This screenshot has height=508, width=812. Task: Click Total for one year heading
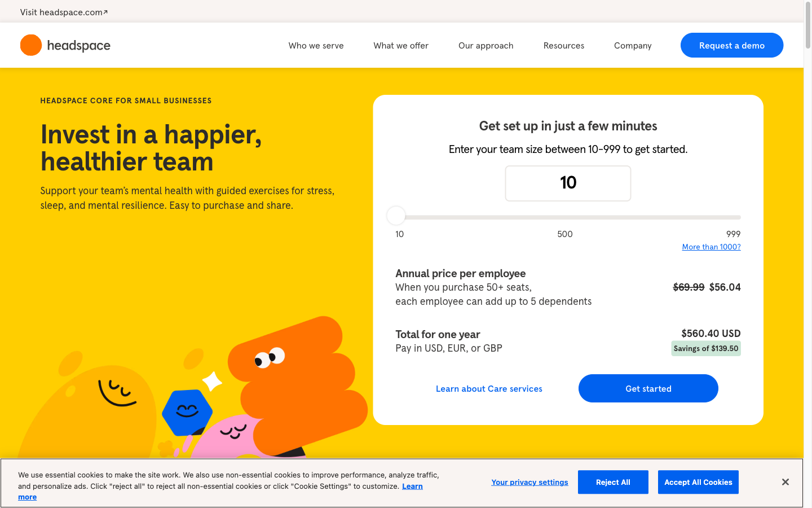[x=438, y=335]
